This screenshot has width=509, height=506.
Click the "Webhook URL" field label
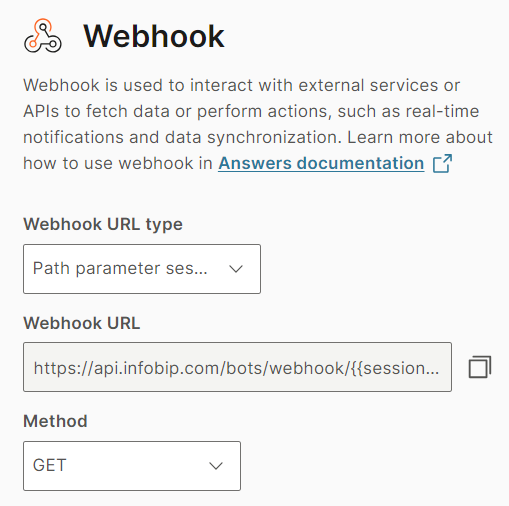tap(82, 323)
